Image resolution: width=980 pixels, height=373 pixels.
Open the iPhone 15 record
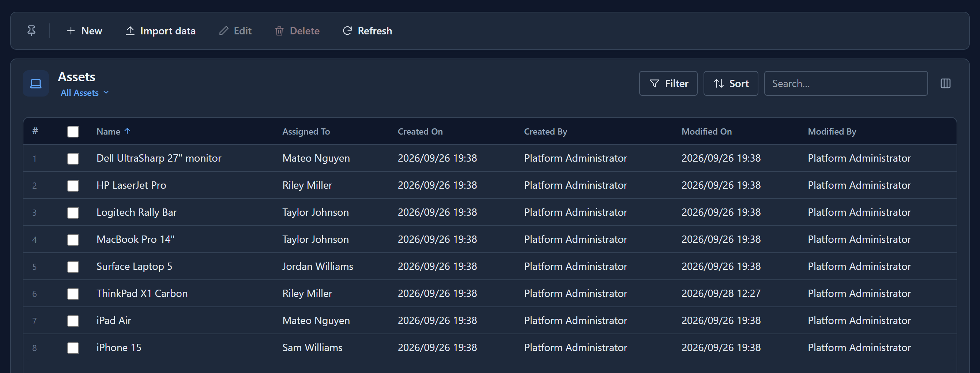tap(119, 347)
